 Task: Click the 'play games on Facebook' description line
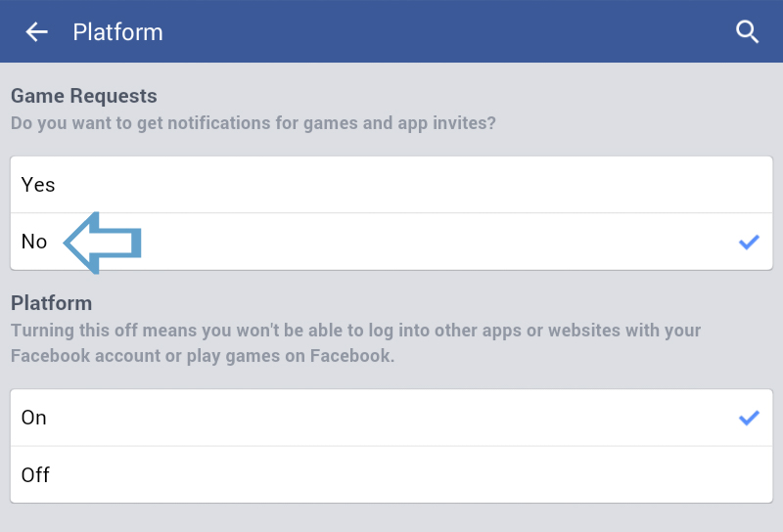coord(203,356)
